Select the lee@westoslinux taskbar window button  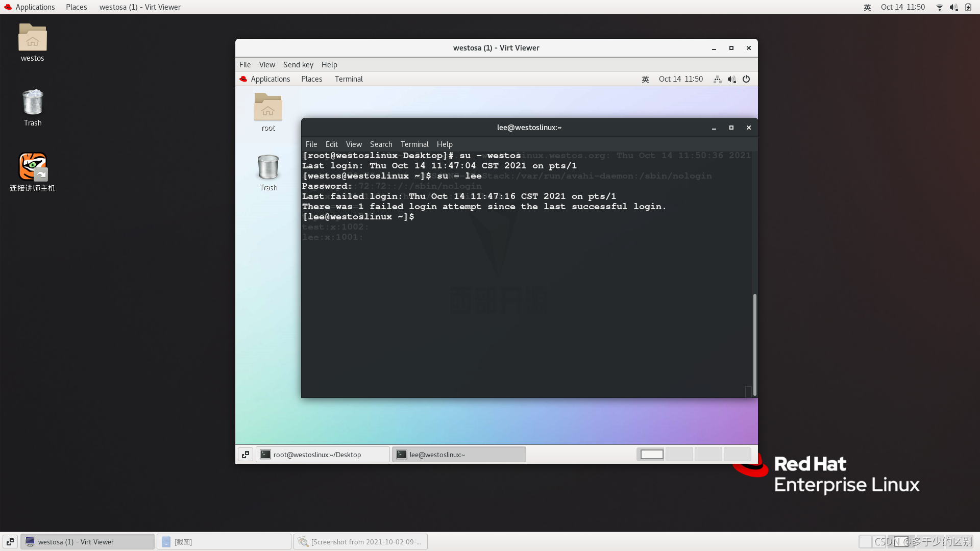(459, 455)
